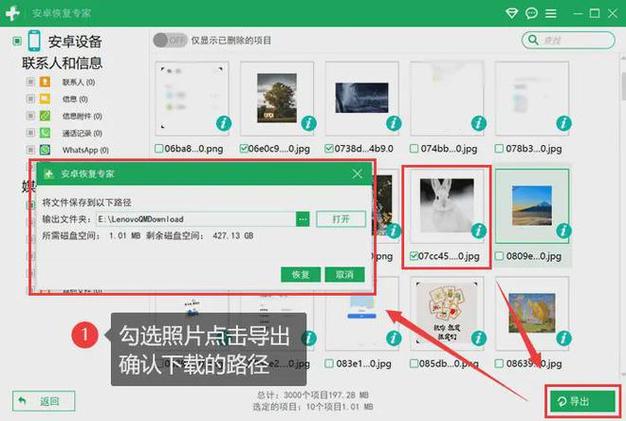
Task: Click the 恢复 (Recover) button in dialog
Action: [x=301, y=275]
